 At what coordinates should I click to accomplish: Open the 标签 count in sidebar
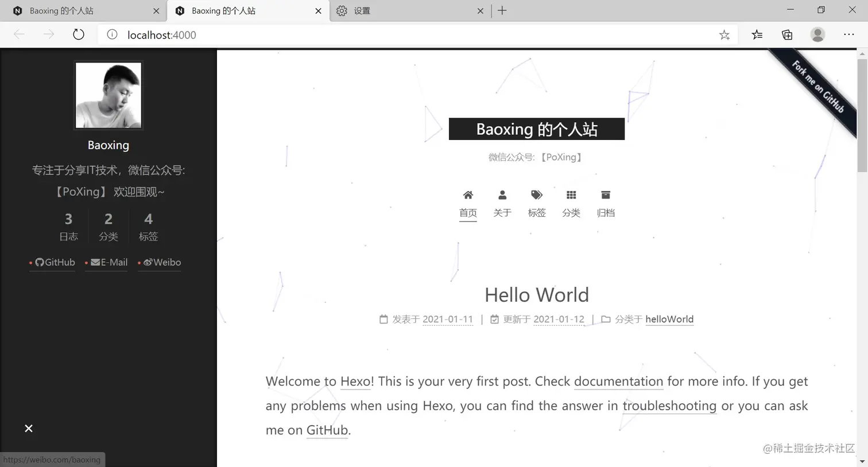pyautogui.click(x=148, y=227)
